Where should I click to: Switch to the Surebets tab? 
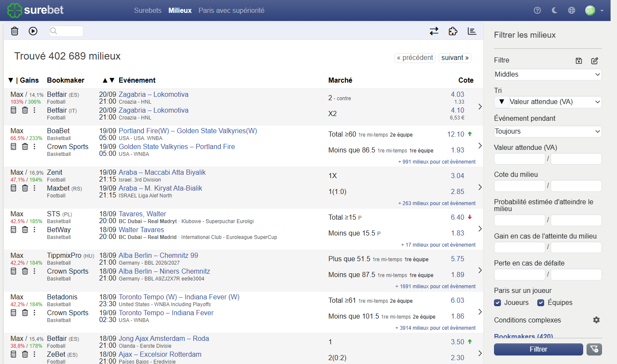[148, 10]
